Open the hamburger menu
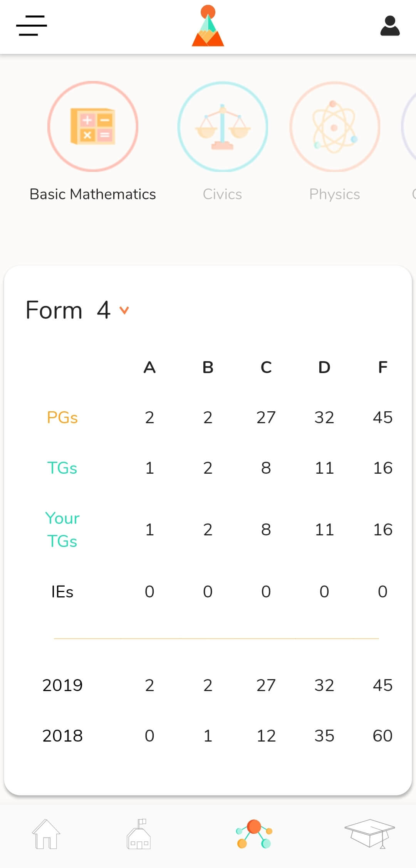The width and height of the screenshot is (416, 868). click(x=32, y=25)
